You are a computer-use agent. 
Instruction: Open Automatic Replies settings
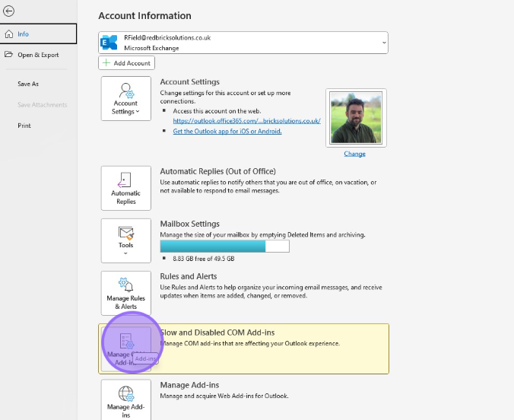[126, 188]
